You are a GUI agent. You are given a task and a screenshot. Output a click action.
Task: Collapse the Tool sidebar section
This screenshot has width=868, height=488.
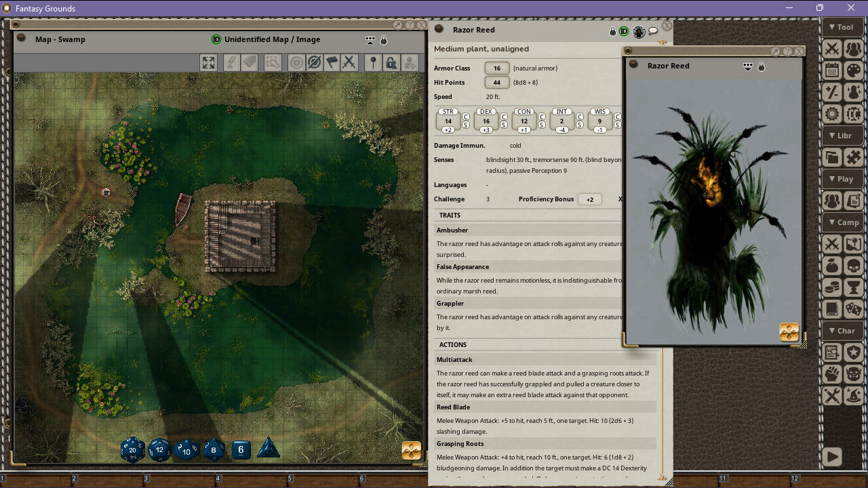[x=842, y=27]
